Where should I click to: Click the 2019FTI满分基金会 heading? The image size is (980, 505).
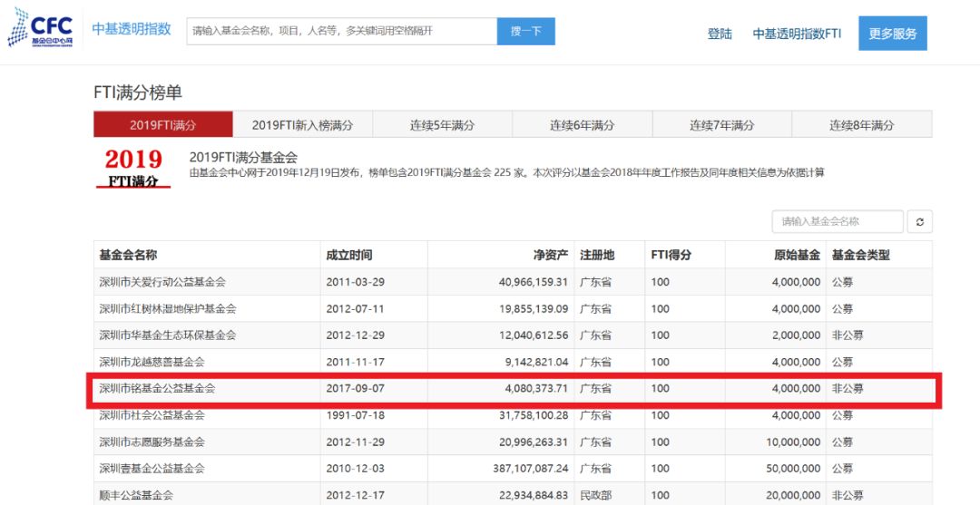243,158
